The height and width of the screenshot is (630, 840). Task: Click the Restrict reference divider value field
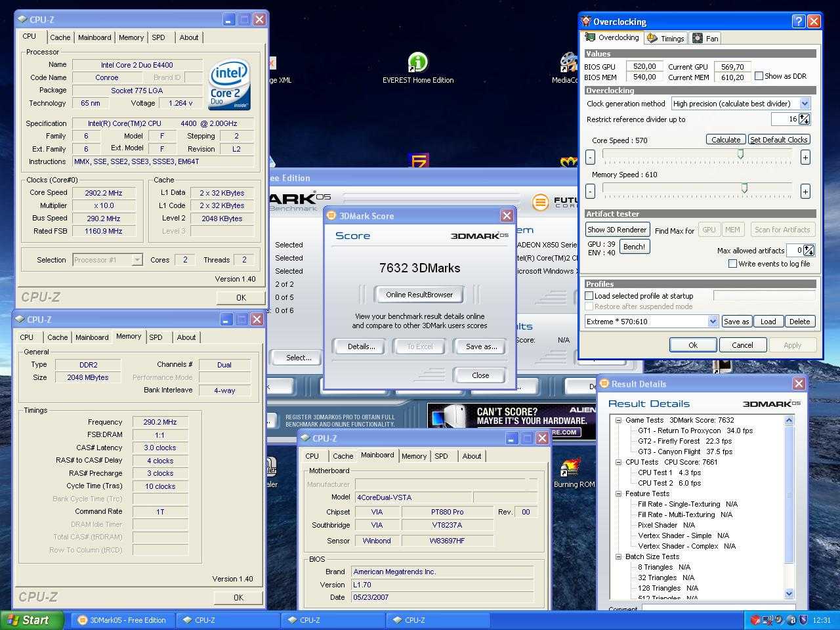click(785, 119)
